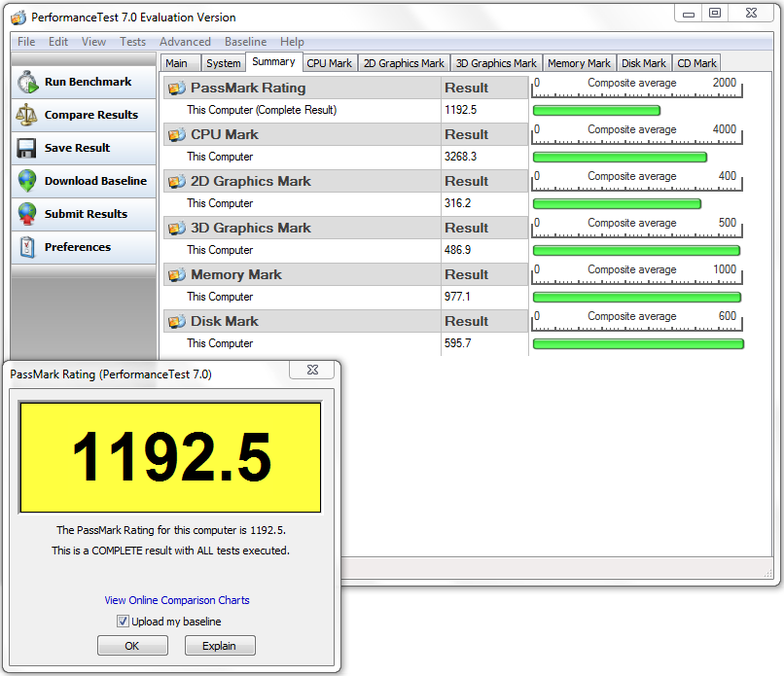Open the Help menu
784x676 pixels.
[292, 42]
